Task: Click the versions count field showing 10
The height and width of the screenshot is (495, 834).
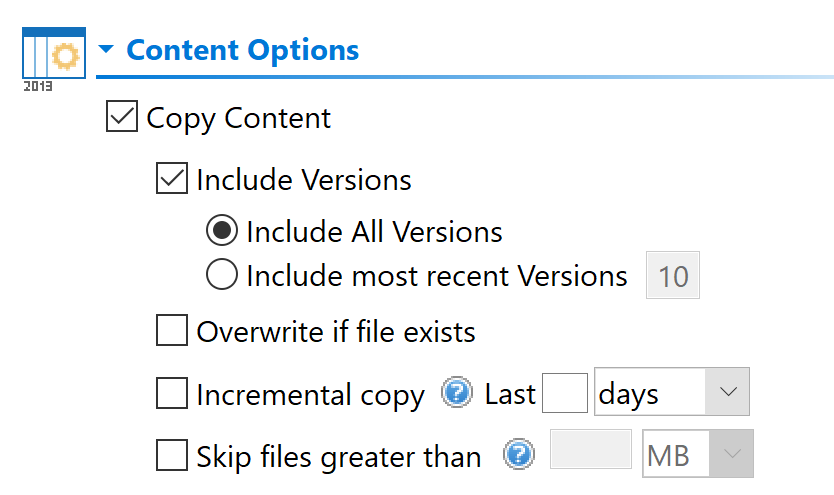Action: (x=673, y=275)
